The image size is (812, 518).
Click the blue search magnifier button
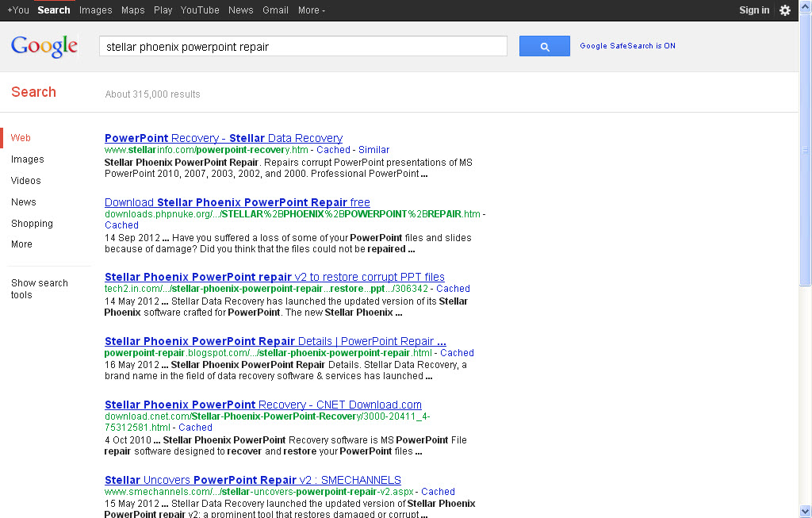(544, 46)
